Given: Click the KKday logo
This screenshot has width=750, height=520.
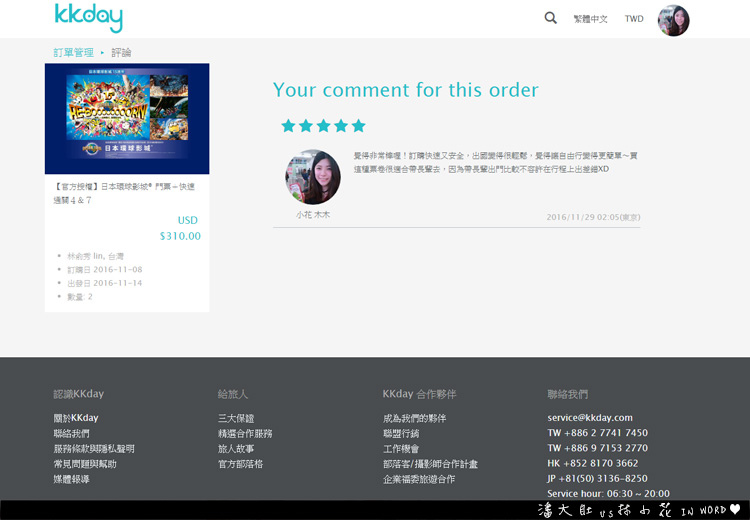Looking at the screenshot, I should tap(88, 18).
